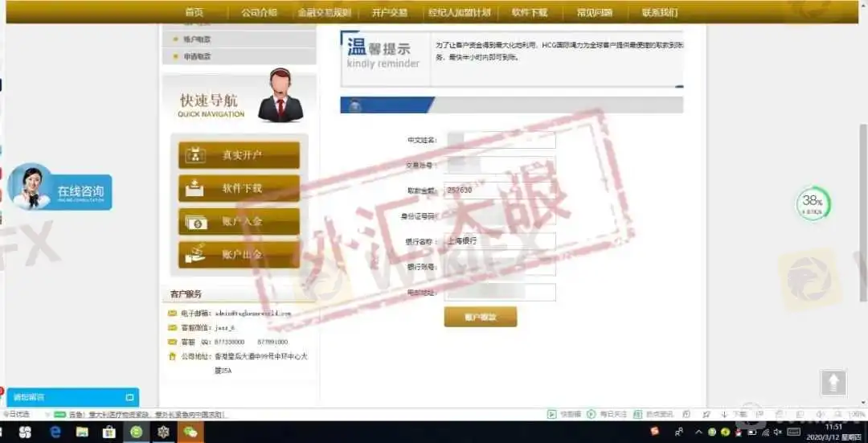Click the 银行账号 input field
The image size is (868, 443).
501,266
